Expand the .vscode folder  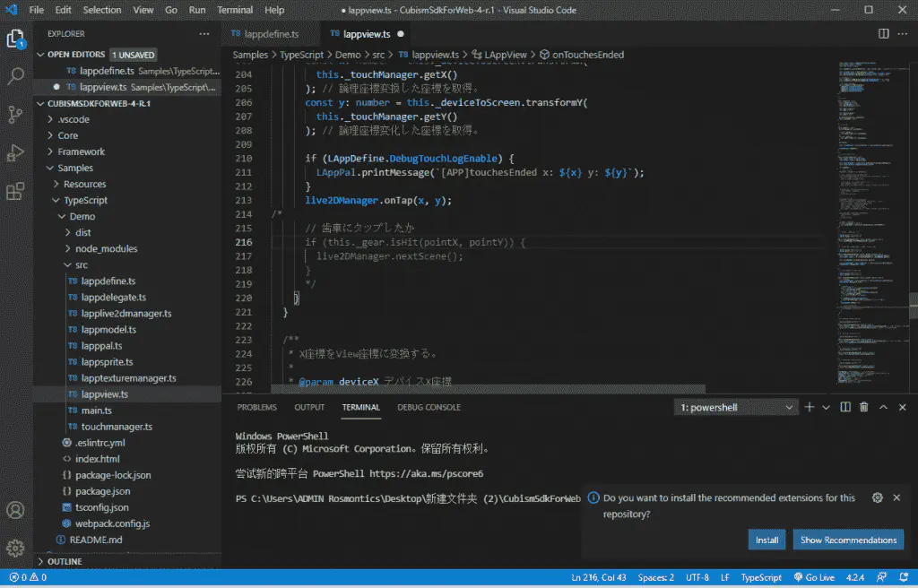click(x=50, y=119)
